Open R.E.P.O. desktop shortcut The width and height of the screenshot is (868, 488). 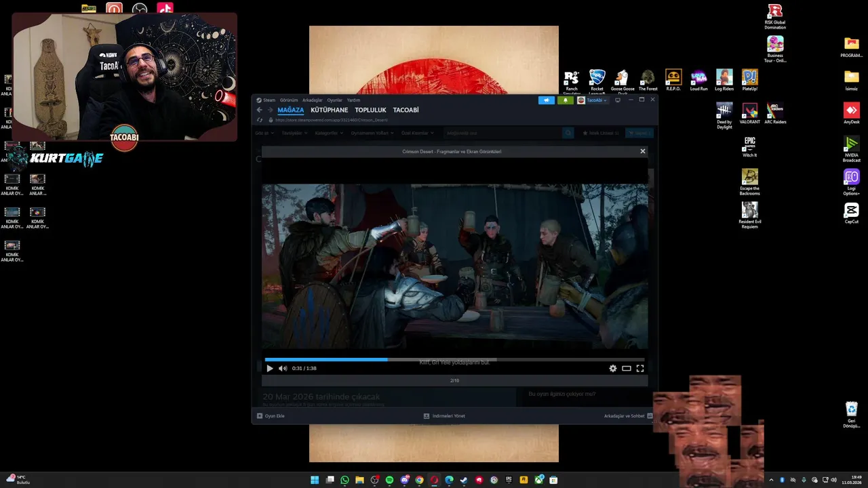pyautogui.click(x=673, y=80)
